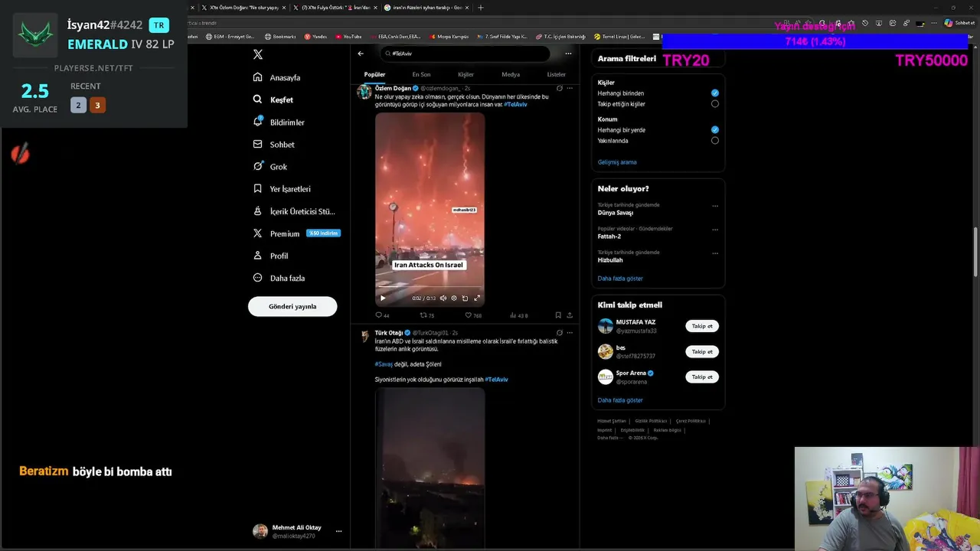980x551 pixels.
Task: Open Türk Otağı video thumbnail
Action: pyautogui.click(x=430, y=468)
